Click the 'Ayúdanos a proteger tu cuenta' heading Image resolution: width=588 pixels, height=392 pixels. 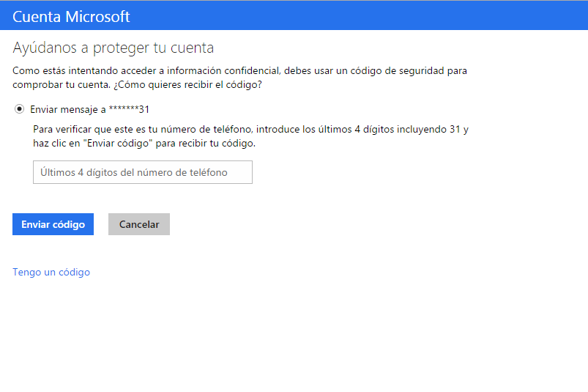(113, 48)
